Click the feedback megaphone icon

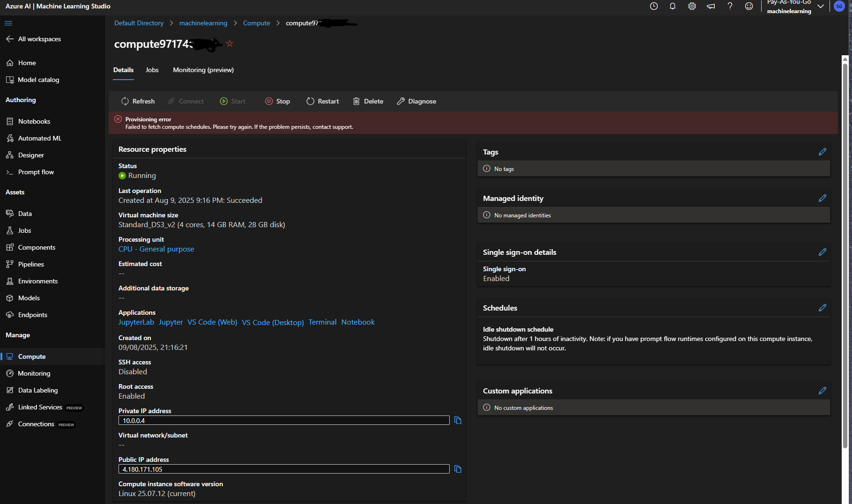coord(711,6)
